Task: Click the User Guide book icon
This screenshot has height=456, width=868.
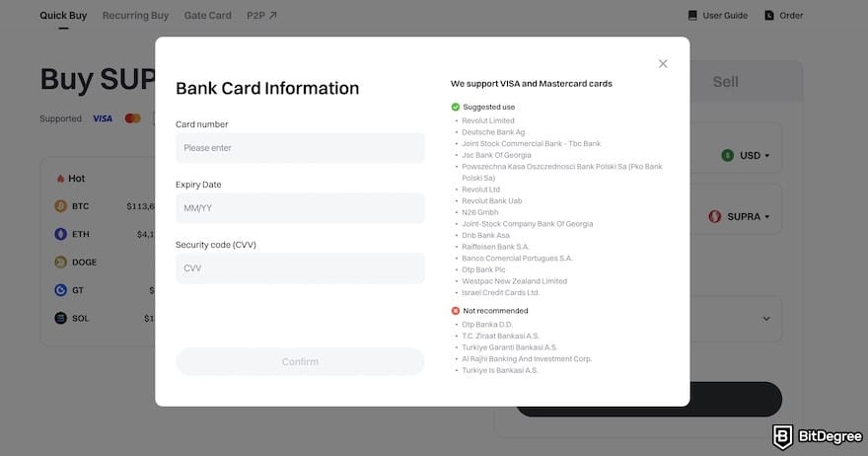Action: tap(692, 16)
